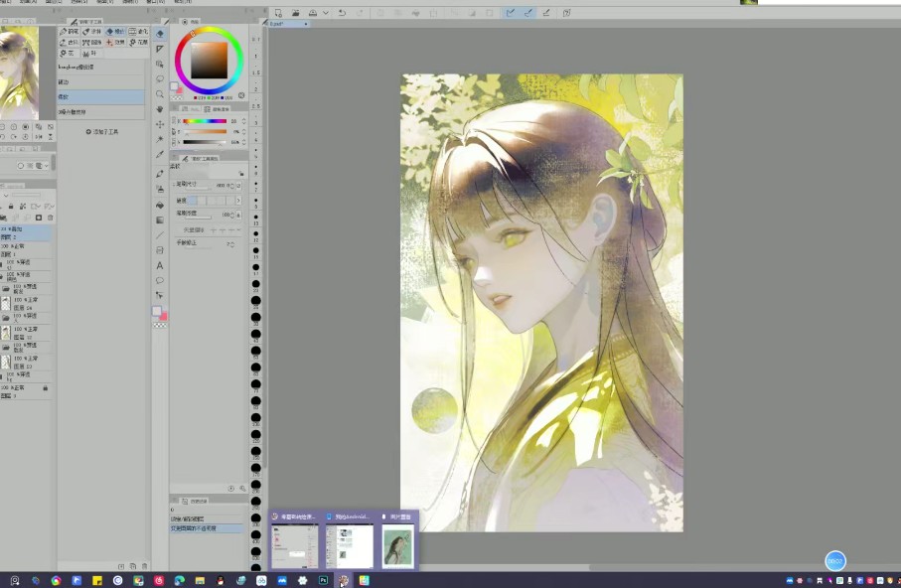The width and height of the screenshot is (901, 588).
Task: Delete sub tool using sub tool panel trash
Action: [144, 566]
